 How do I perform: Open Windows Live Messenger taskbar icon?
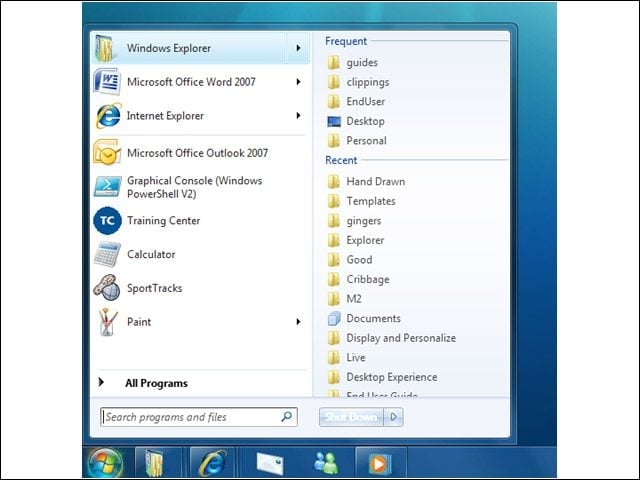326,463
